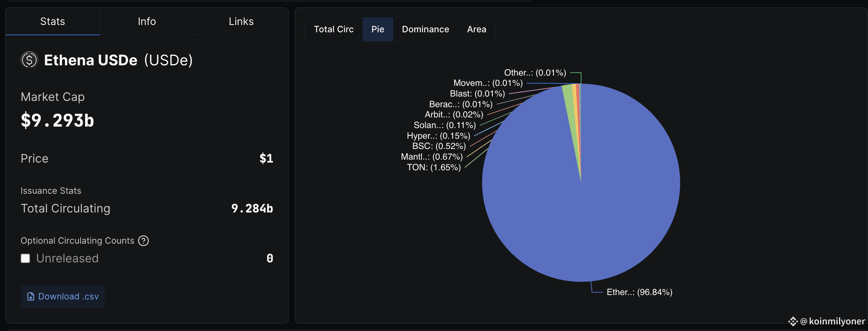
Task: Select the Total Circ chart view
Action: (334, 29)
